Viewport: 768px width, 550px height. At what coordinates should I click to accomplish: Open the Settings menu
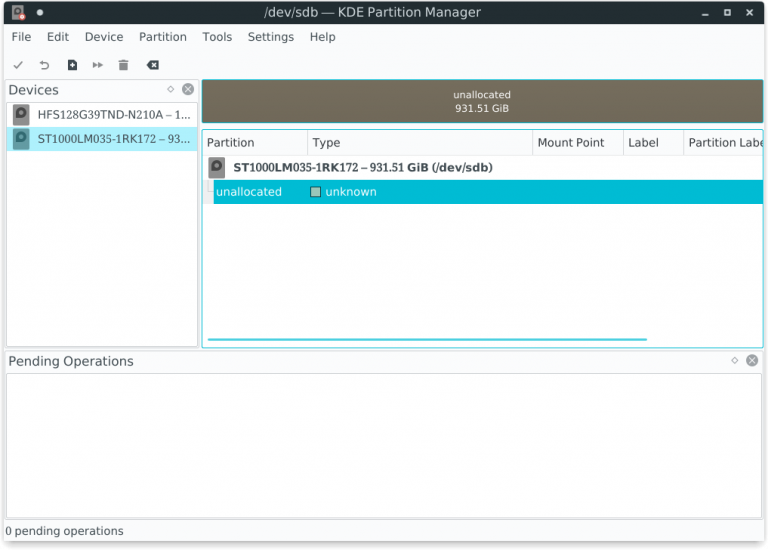[x=270, y=37]
